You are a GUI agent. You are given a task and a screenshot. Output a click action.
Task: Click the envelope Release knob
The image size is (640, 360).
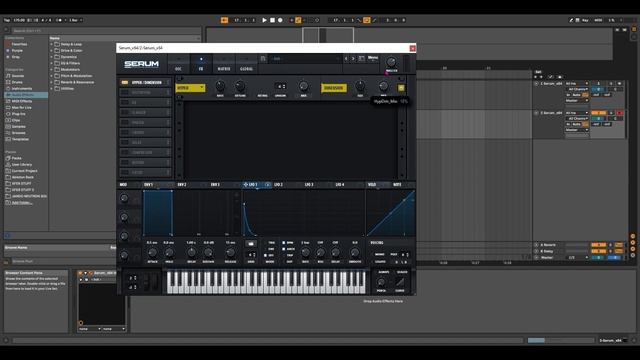coord(230,253)
